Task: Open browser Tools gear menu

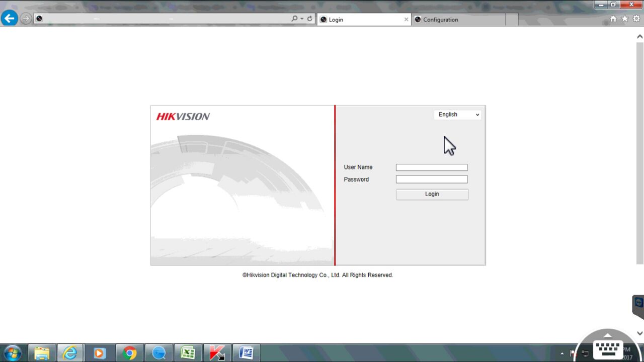Action: coord(636,19)
